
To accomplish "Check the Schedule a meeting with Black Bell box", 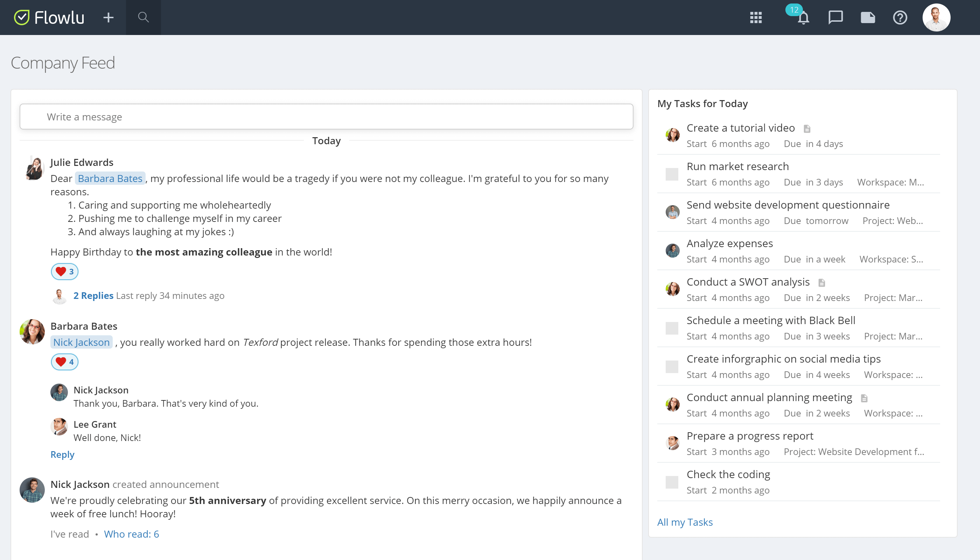I will [672, 328].
